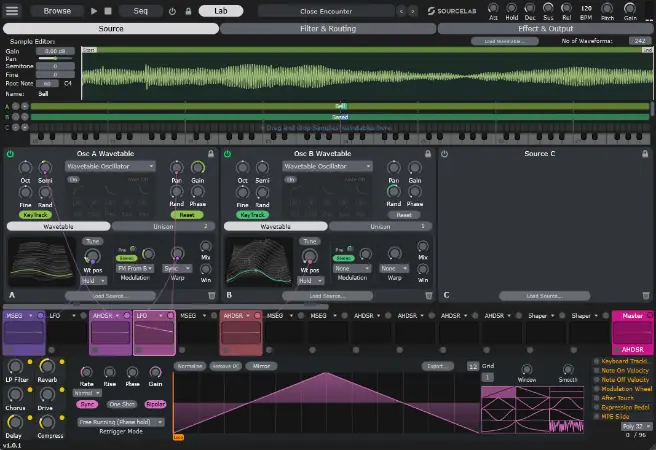
Task: Delete Osc B using its trash icon
Action: (428, 296)
